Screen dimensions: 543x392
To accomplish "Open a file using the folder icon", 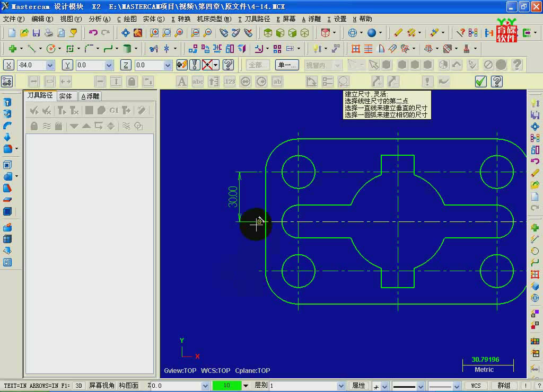I will 24,33.
